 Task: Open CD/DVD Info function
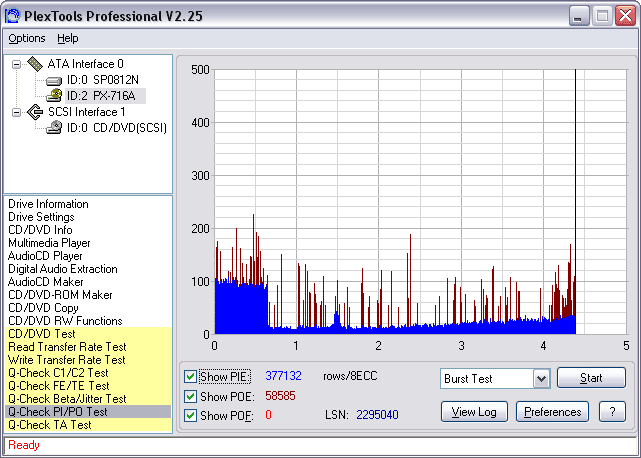[40, 230]
